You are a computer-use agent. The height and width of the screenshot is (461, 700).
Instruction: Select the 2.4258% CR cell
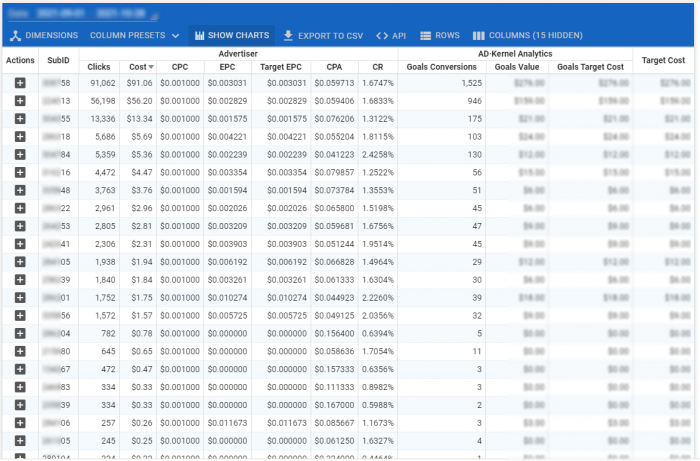(x=378, y=154)
